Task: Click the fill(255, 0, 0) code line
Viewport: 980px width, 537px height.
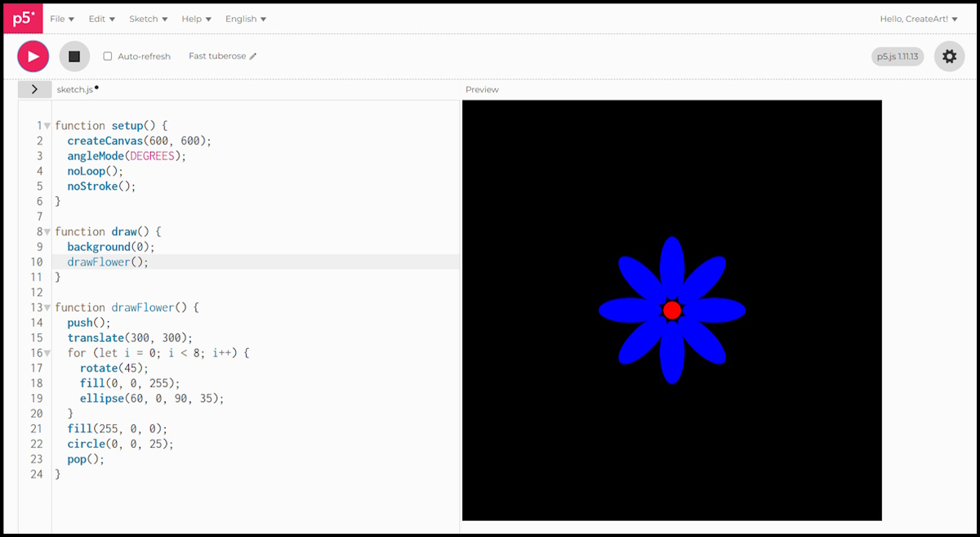Action: [117, 429]
